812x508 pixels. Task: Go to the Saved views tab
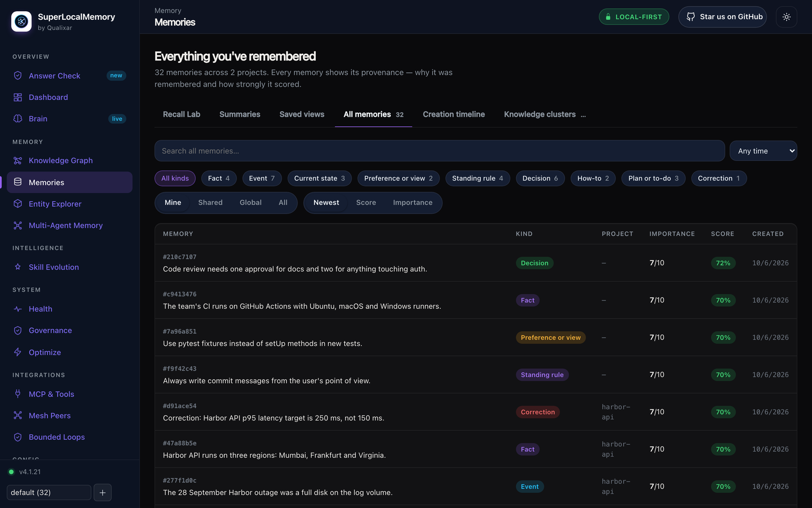coord(302,114)
